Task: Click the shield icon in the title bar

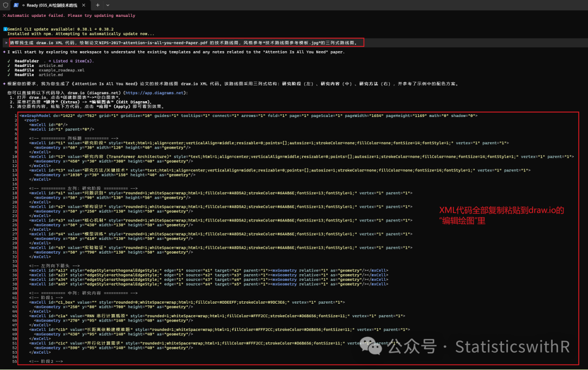Action: point(5,5)
